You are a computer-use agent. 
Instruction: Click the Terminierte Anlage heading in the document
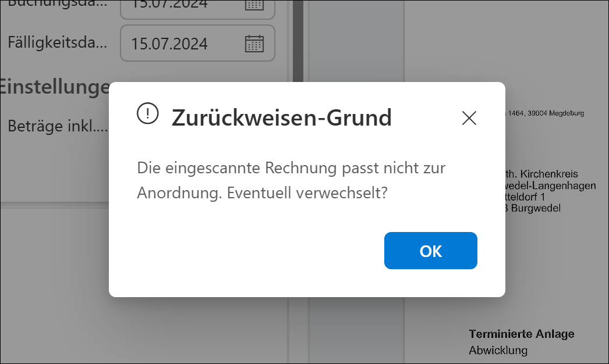[x=522, y=334]
